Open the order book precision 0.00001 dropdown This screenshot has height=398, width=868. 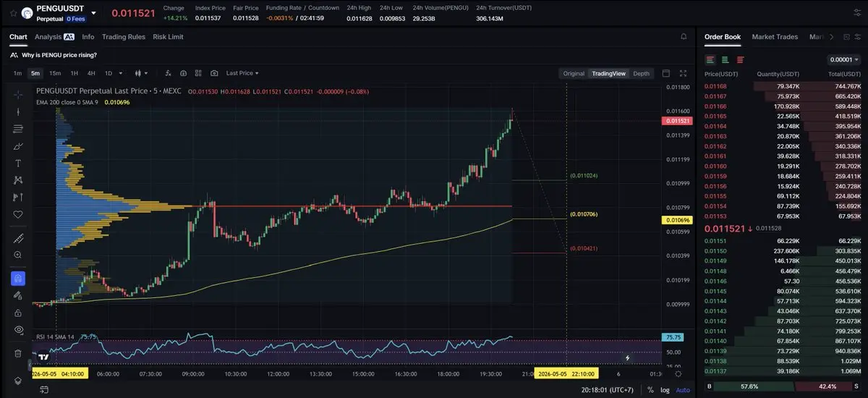[845, 60]
